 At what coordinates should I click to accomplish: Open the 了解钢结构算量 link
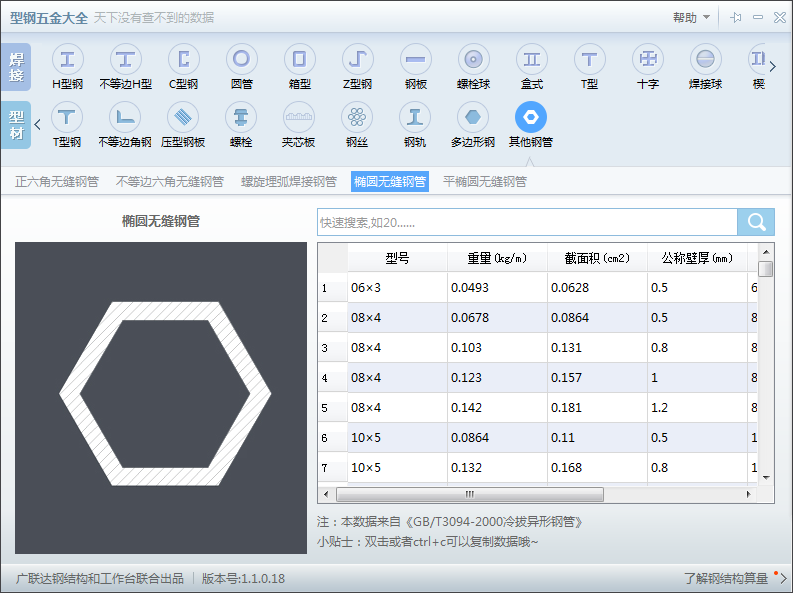click(727, 578)
